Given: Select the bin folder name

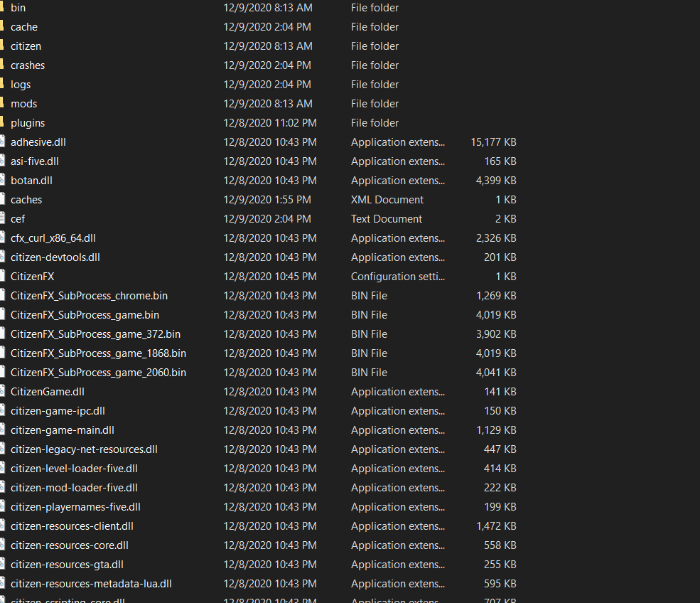Looking at the screenshot, I should pos(18,8).
